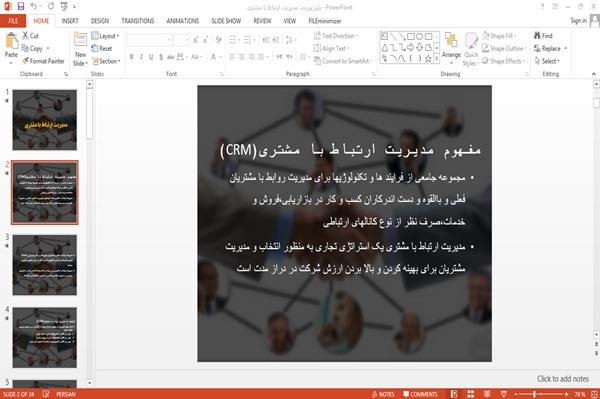Image resolution: width=600 pixels, height=399 pixels.
Task: Cut the selection with the scissors icon
Action: [x=26, y=36]
